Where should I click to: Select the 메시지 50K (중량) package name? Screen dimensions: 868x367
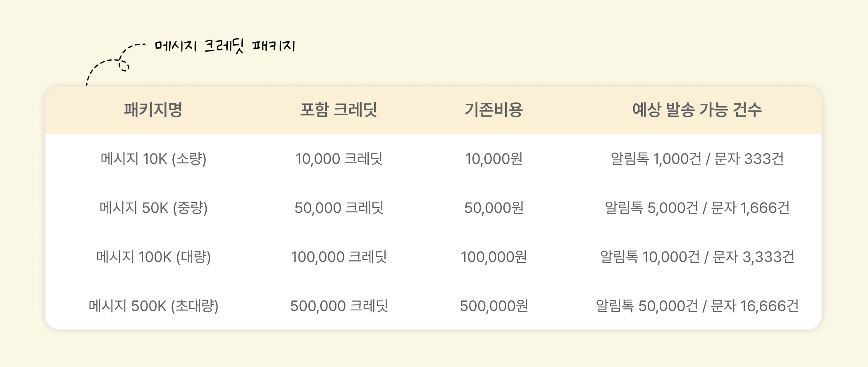(x=153, y=208)
